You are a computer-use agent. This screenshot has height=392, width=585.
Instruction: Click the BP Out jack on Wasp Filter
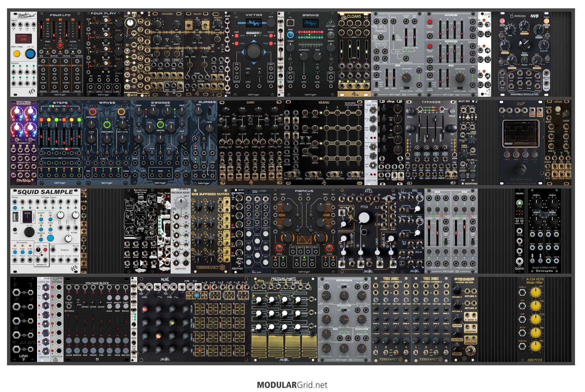[x=522, y=333]
